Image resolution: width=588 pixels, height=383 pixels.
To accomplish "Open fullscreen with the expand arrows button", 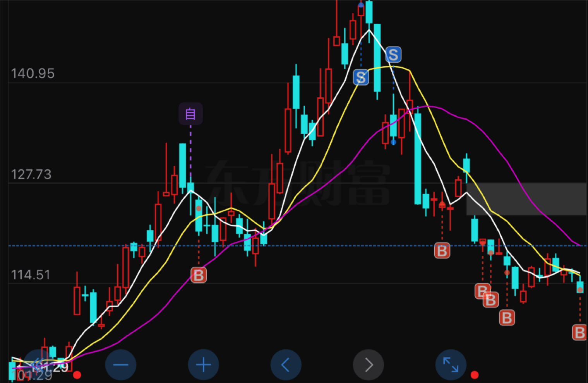I will [x=451, y=364].
